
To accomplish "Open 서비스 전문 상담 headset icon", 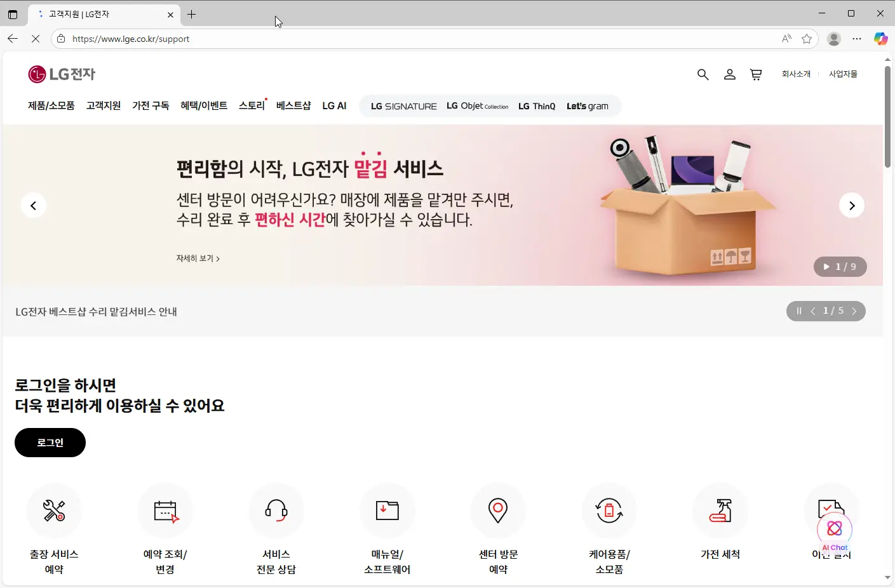I will pyautogui.click(x=276, y=511).
